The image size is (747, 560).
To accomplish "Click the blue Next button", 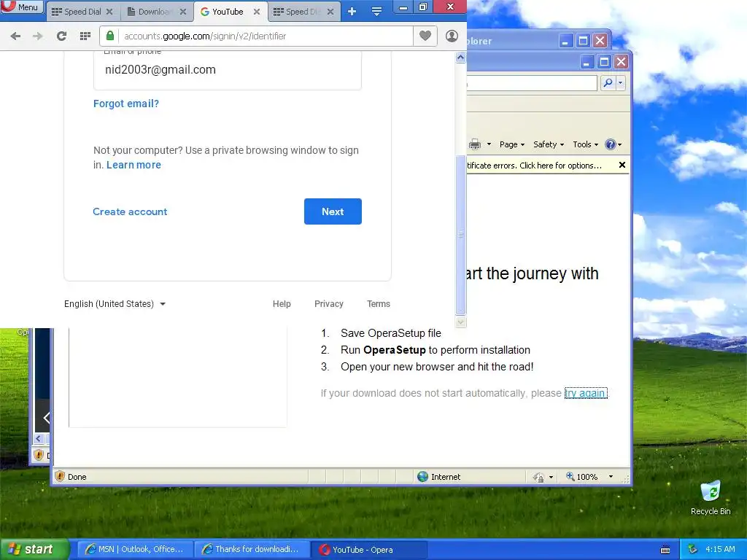I will (333, 211).
